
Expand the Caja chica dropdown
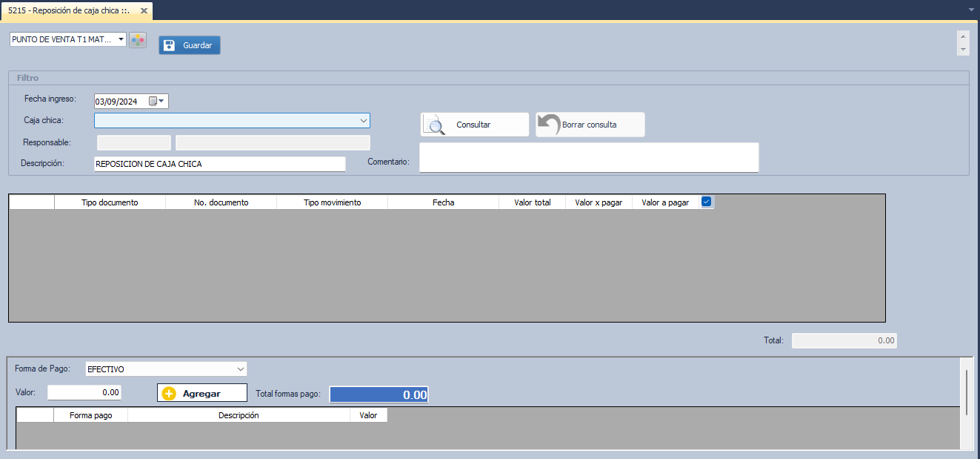tap(363, 120)
